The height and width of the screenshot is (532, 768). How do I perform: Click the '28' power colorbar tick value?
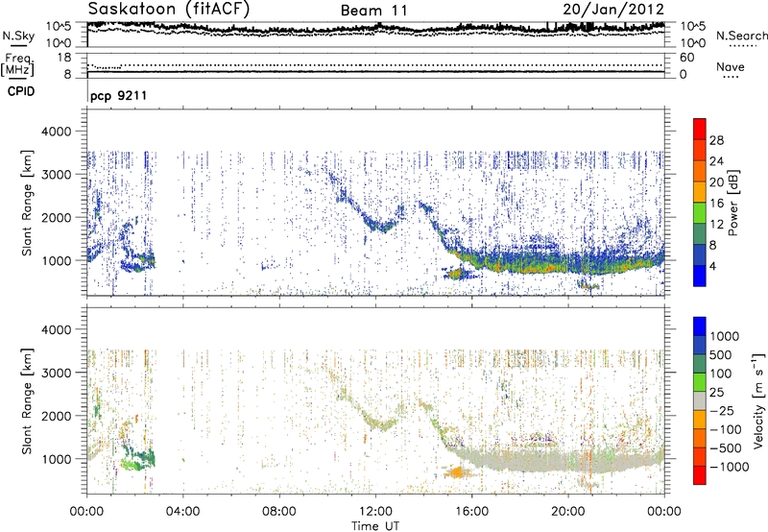[716, 140]
